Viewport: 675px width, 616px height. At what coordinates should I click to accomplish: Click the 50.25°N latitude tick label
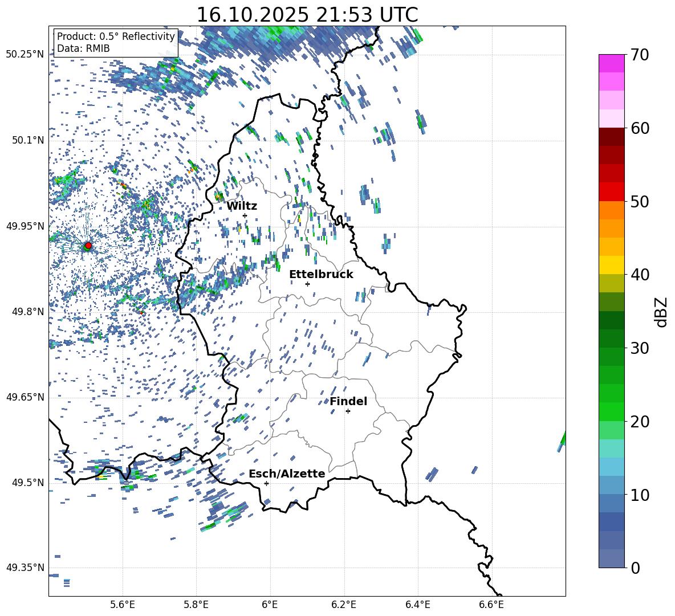[25, 55]
